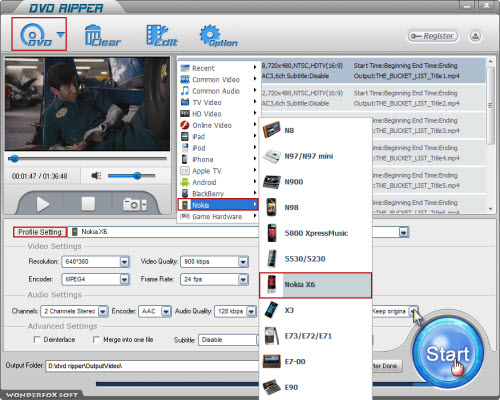Choose the N98 phone profile

coord(315,207)
